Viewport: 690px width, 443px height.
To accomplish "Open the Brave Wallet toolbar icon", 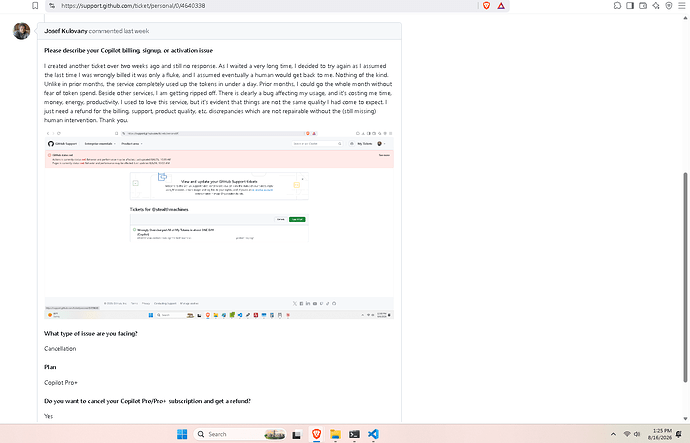I will [643, 6].
